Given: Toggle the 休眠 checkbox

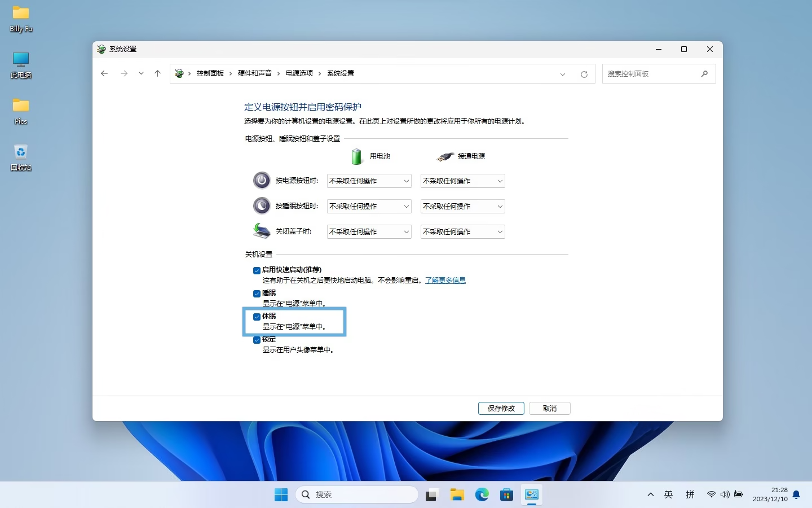Looking at the screenshot, I should click(x=257, y=317).
